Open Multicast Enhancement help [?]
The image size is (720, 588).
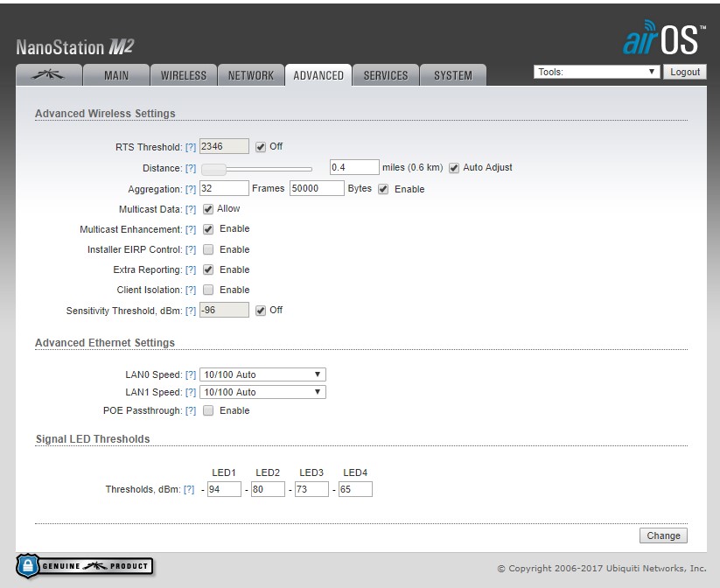pos(191,229)
